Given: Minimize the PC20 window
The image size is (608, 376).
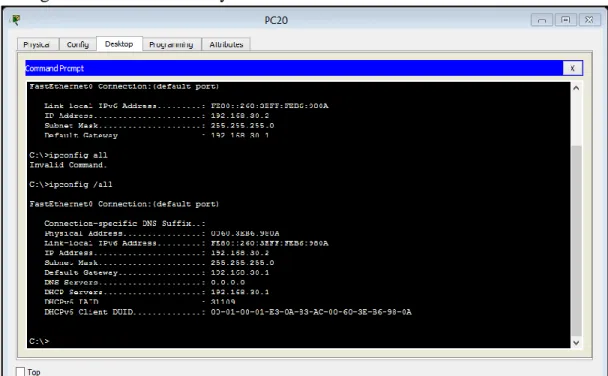Looking at the screenshot, I should pos(542,20).
